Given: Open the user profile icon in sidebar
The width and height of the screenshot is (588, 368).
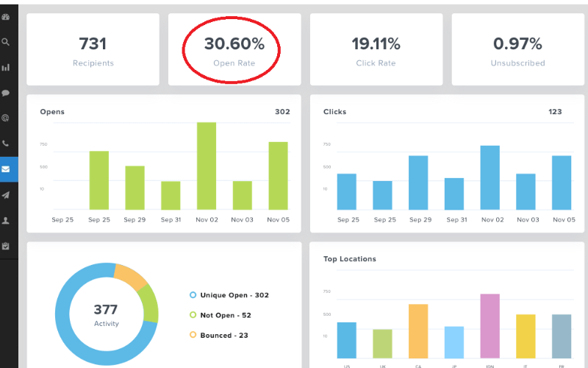Looking at the screenshot, I should (x=6, y=220).
